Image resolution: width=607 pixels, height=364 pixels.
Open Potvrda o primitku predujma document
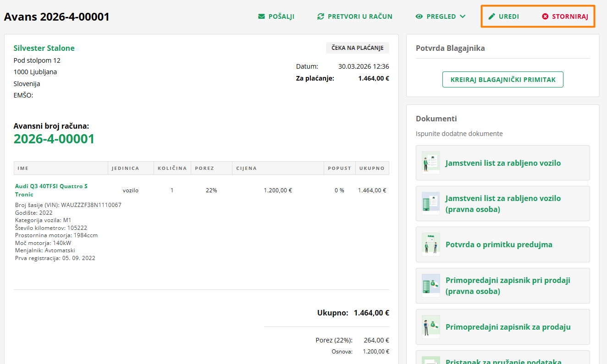(x=503, y=244)
